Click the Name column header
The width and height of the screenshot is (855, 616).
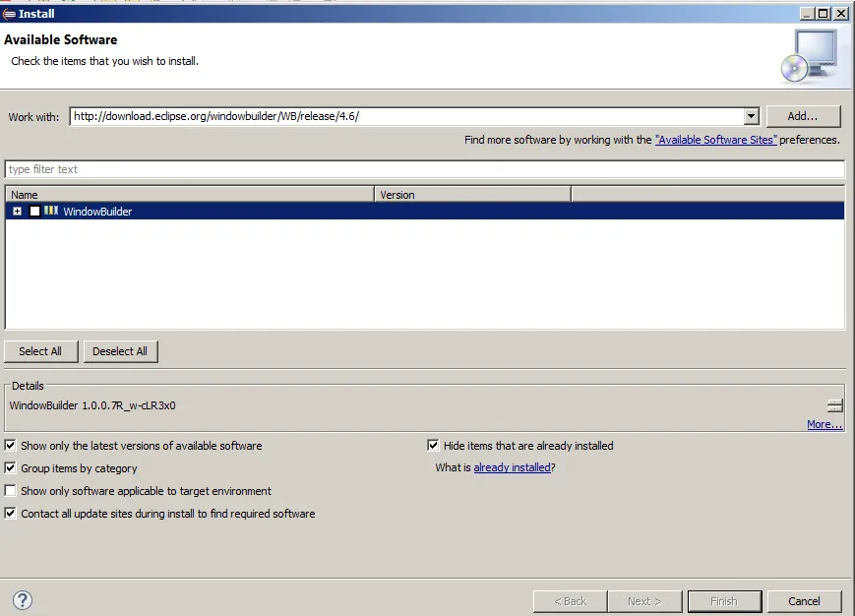[x=190, y=195]
